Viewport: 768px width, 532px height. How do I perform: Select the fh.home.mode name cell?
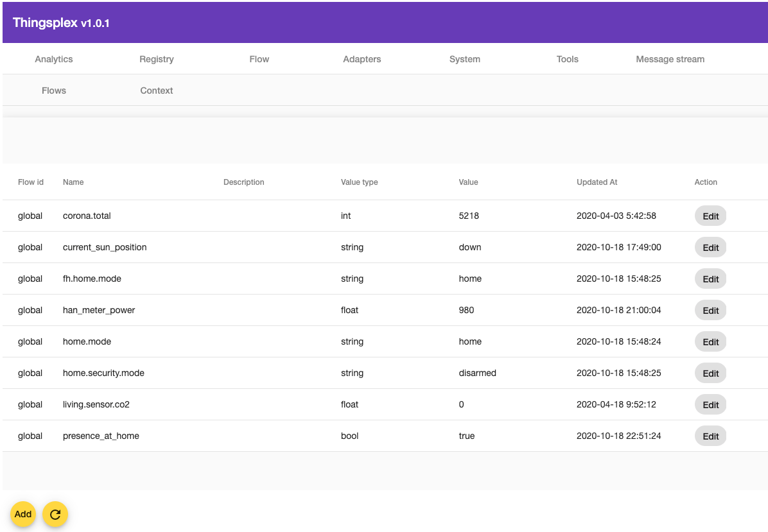point(92,279)
